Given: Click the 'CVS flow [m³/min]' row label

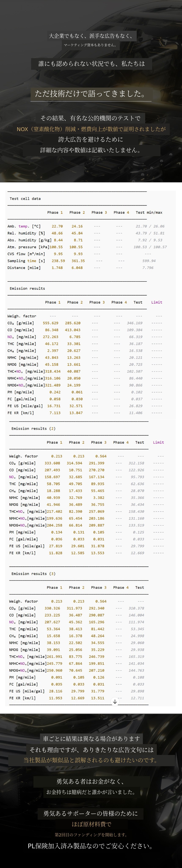Looking at the screenshot, I should [26, 254].
